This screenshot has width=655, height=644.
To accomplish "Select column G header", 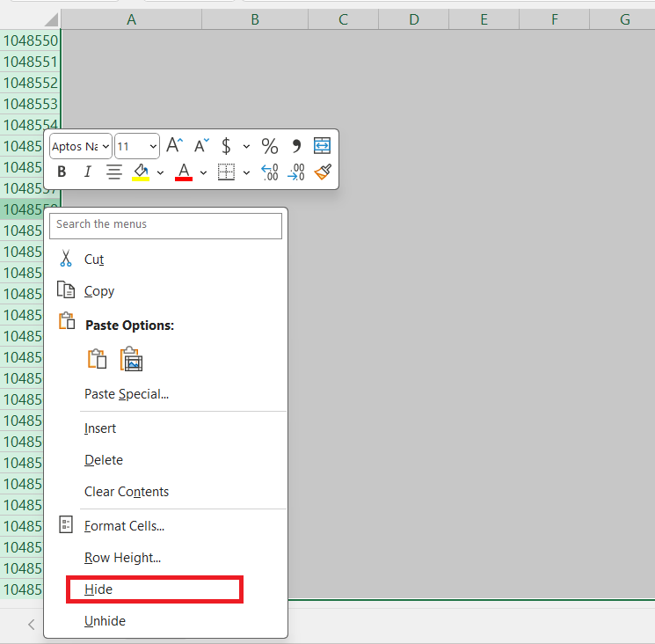I will [x=622, y=19].
